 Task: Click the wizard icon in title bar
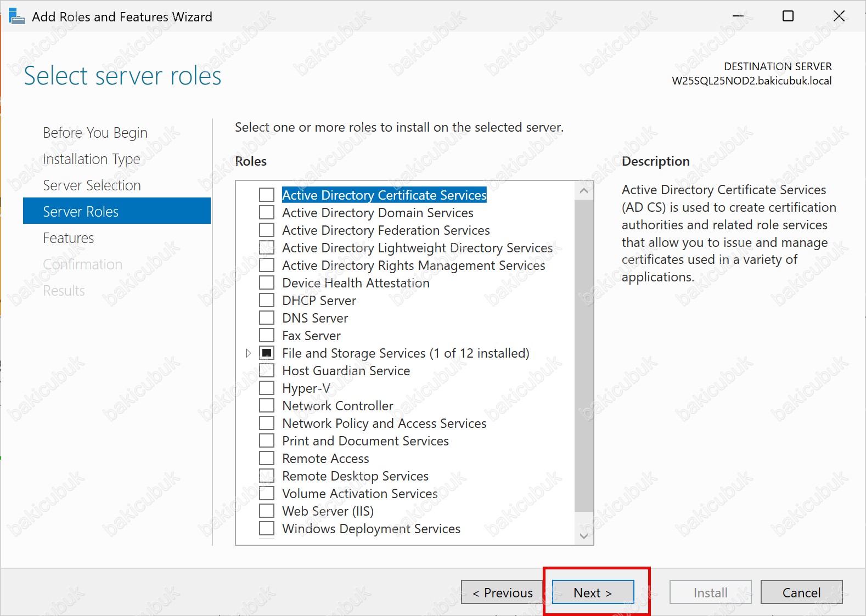(x=16, y=16)
